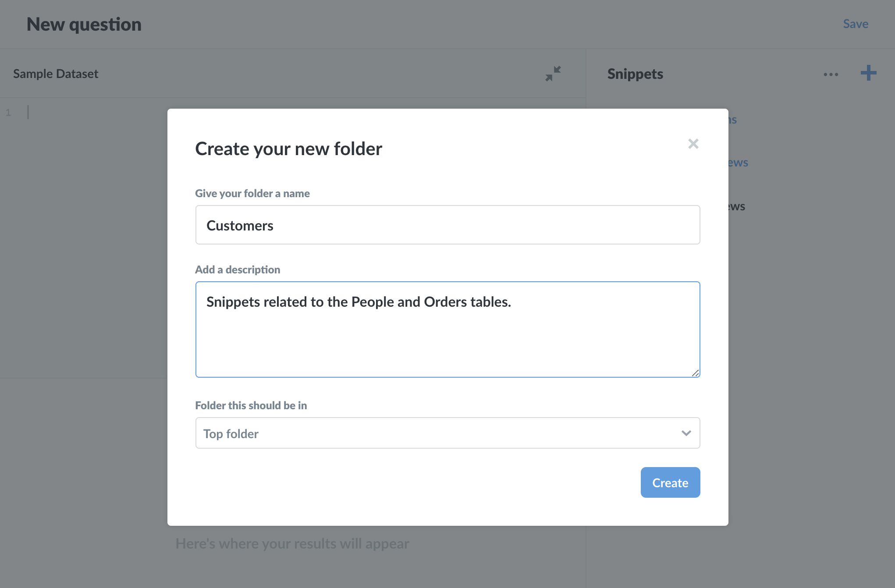
Task: Click the line number gutter in the editor
Action: [8, 112]
